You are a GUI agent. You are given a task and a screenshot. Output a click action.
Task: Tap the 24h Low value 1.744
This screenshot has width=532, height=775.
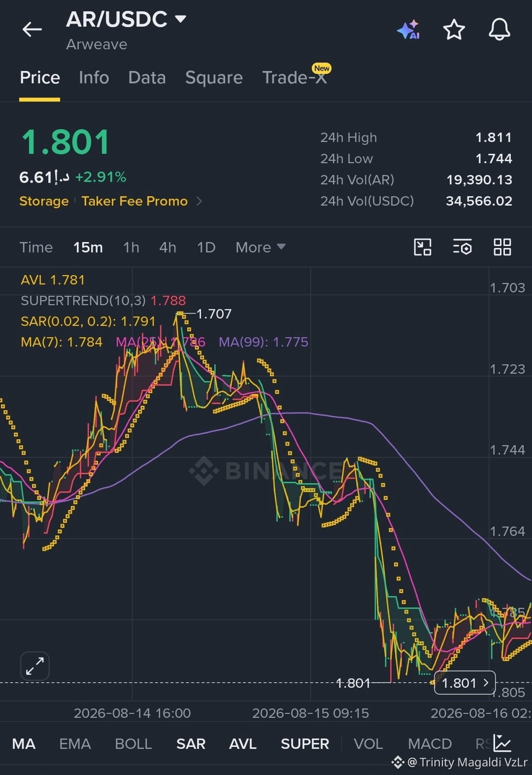click(494, 159)
